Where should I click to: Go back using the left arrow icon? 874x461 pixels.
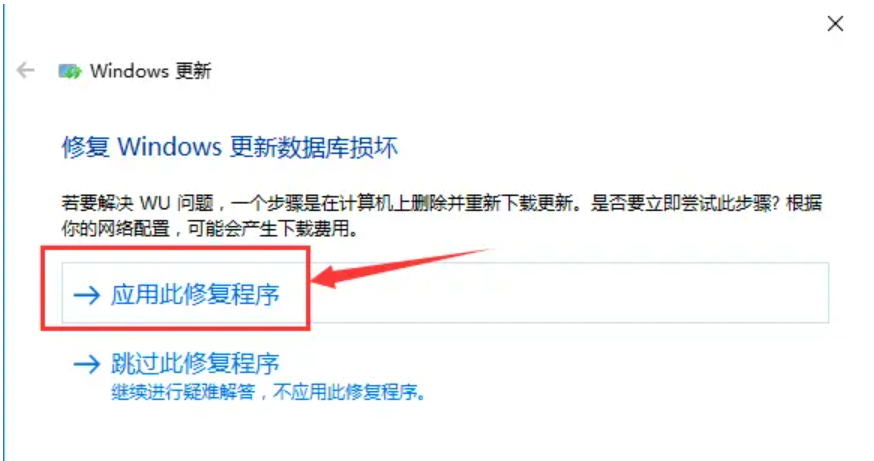click(x=26, y=71)
